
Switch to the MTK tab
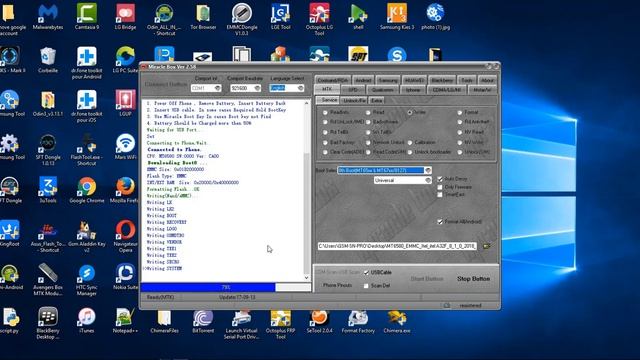pyautogui.click(x=327, y=89)
